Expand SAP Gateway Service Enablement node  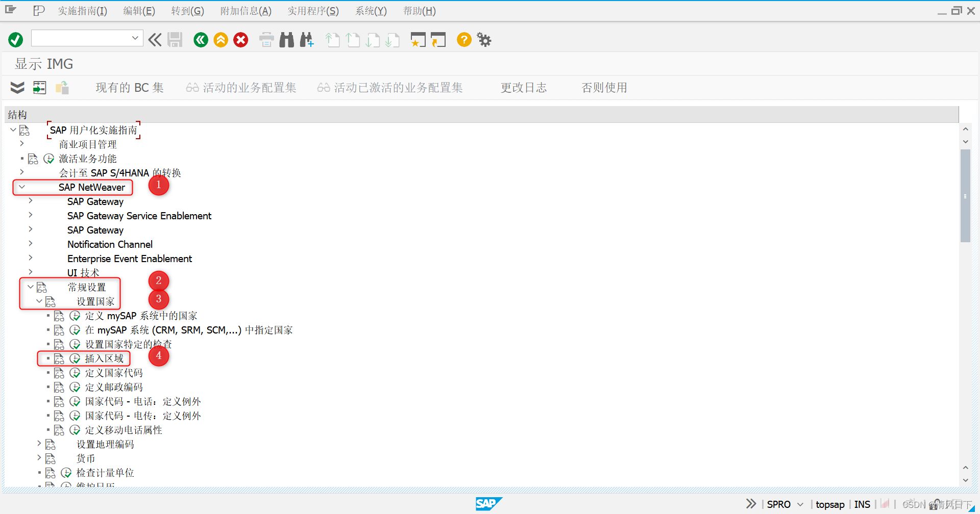click(31, 215)
